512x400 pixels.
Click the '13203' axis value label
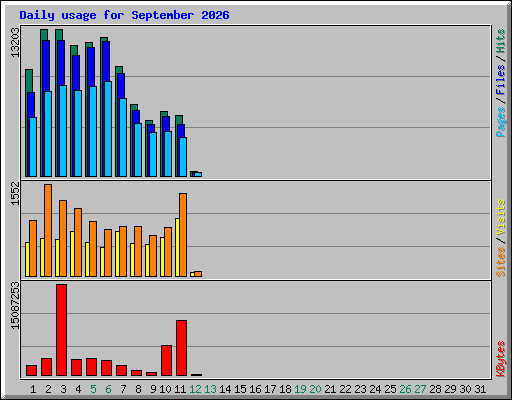(15, 42)
